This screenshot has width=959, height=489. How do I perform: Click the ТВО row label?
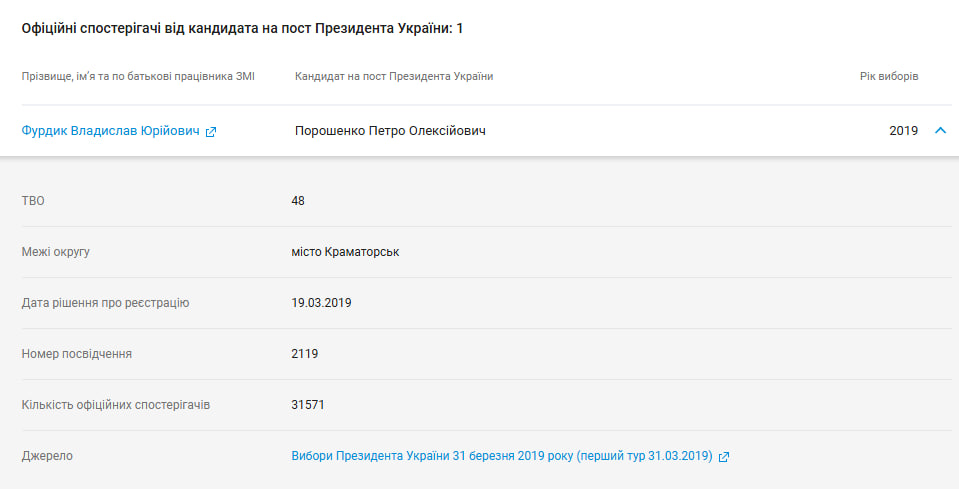[x=33, y=201]
